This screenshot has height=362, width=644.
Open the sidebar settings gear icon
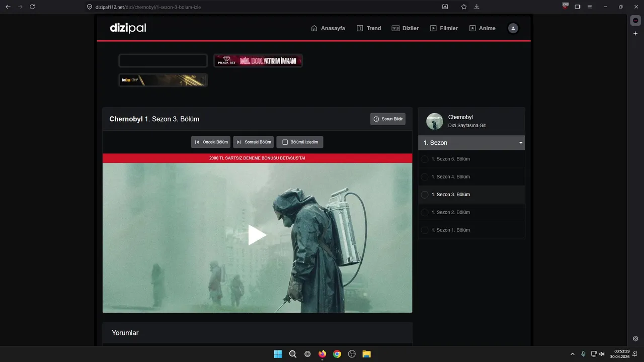[x=635, y=338]
